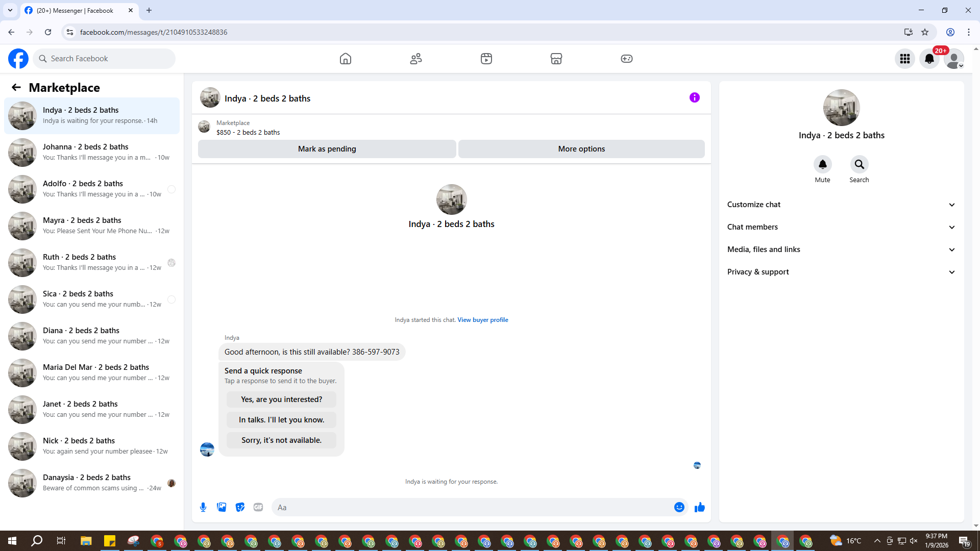Open the sticker picker icon

pos(240,507)
